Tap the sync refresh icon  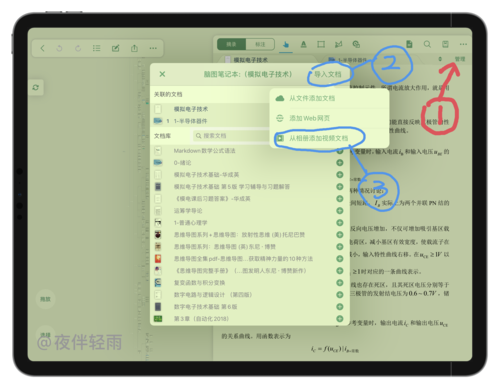pyautogui.click(x=36, y=87)
